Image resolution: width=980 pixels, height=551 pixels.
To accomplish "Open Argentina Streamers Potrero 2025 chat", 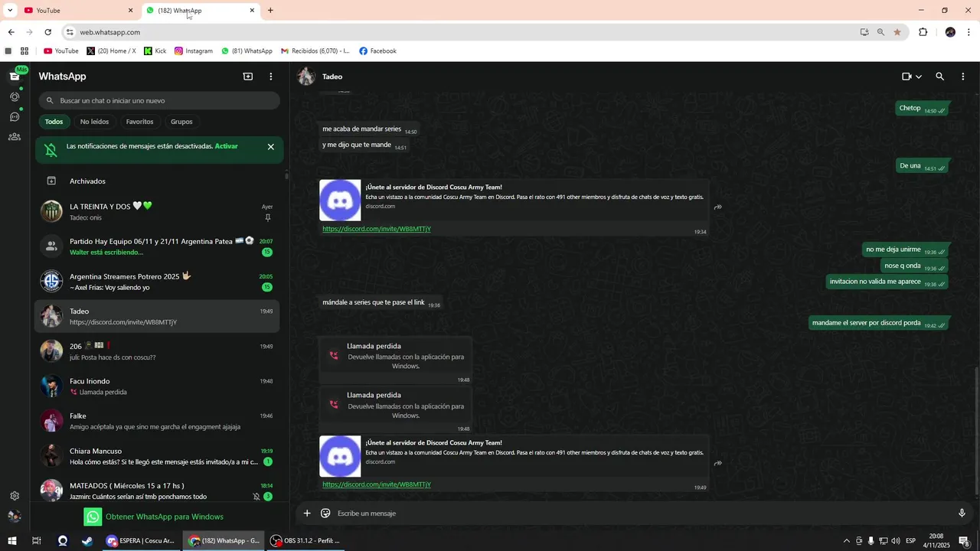I will (158, 282).
